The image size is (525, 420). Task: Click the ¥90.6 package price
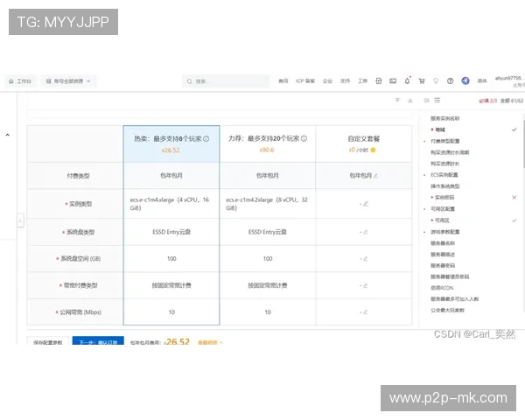pos(267,150)
